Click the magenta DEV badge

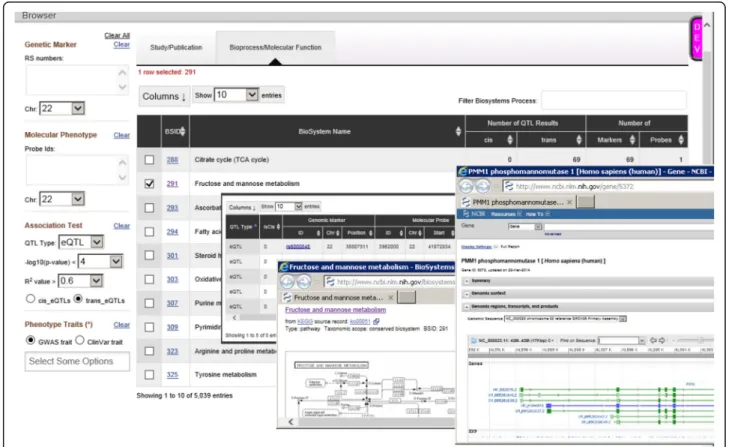click(696, 38)
